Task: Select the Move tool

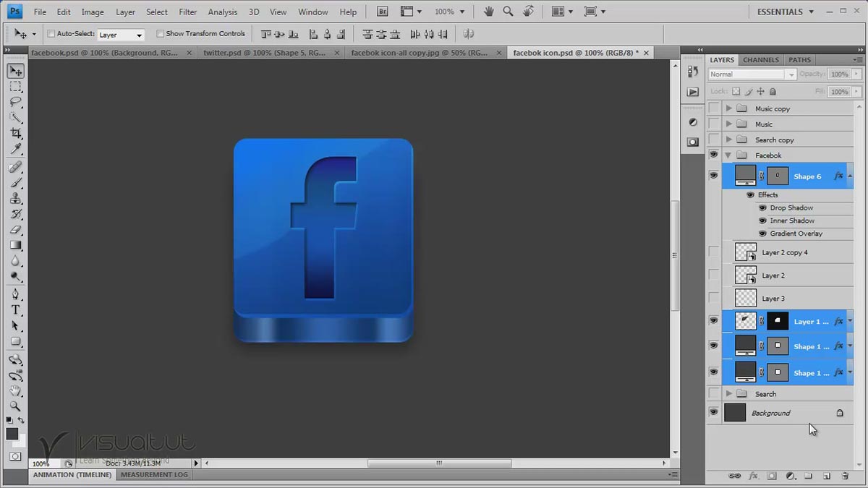Action: [16, 70]
